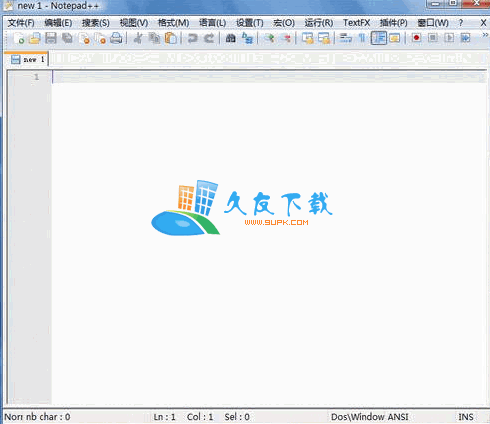Click 'Col : 1' in status bar
490x424 pixels.
pos(200,417)
